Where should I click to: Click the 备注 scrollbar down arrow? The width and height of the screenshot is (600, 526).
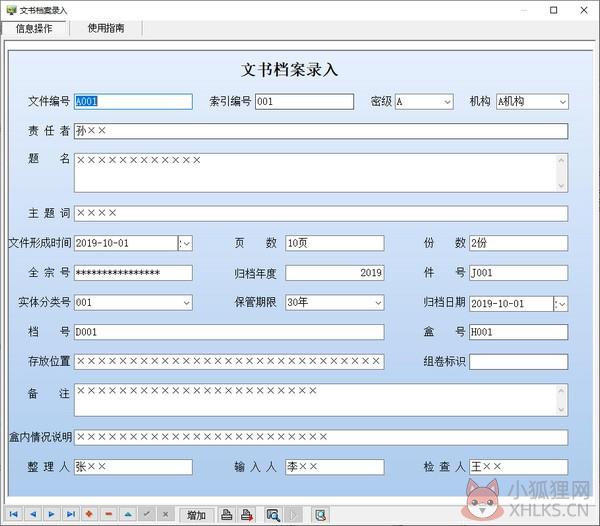[x=561, y=410]
